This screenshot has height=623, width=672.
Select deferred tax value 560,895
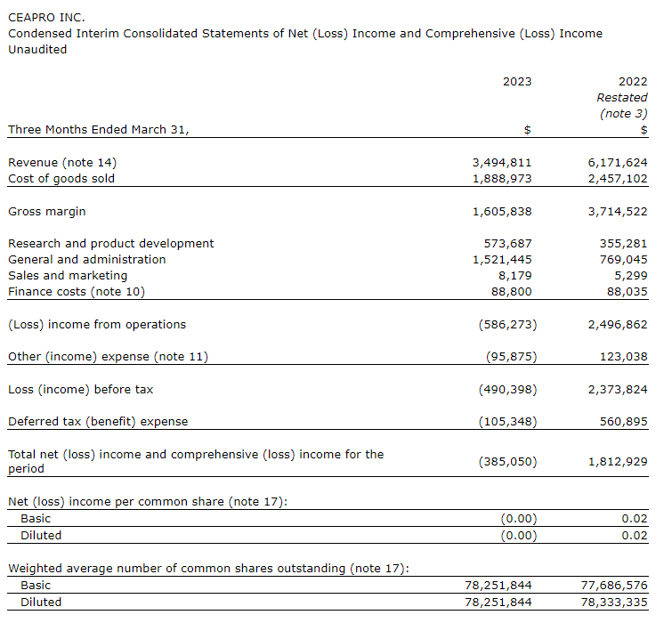click(x=624, y=422)
